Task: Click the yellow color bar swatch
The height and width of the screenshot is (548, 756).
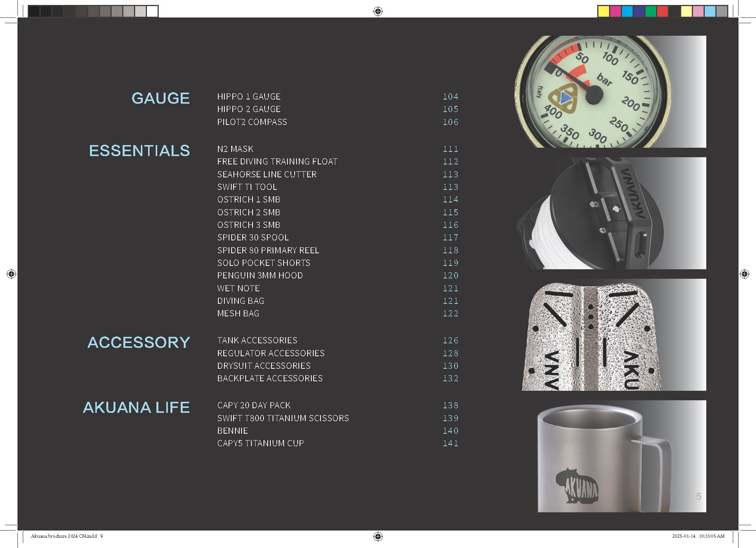Action: click(x=603, y=11)
